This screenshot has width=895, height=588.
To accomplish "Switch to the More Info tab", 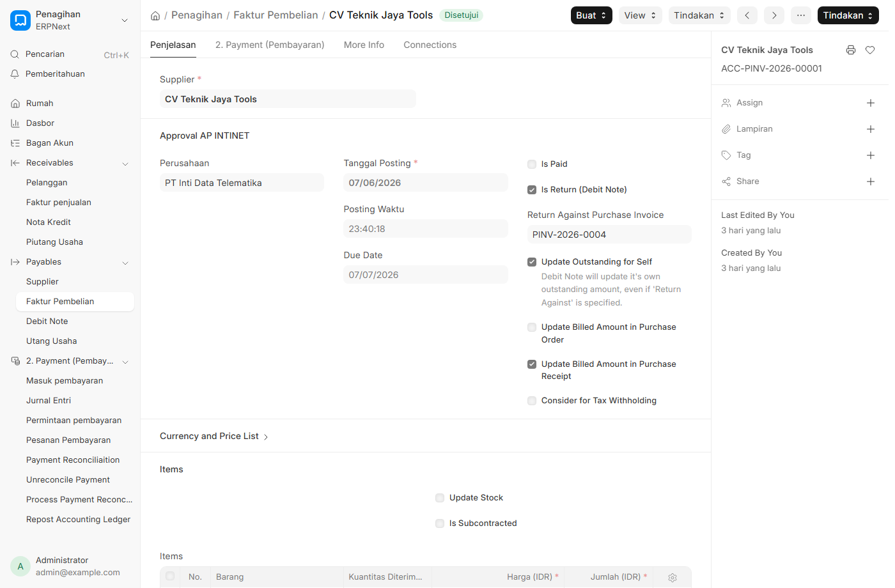I will click(364, 45).
